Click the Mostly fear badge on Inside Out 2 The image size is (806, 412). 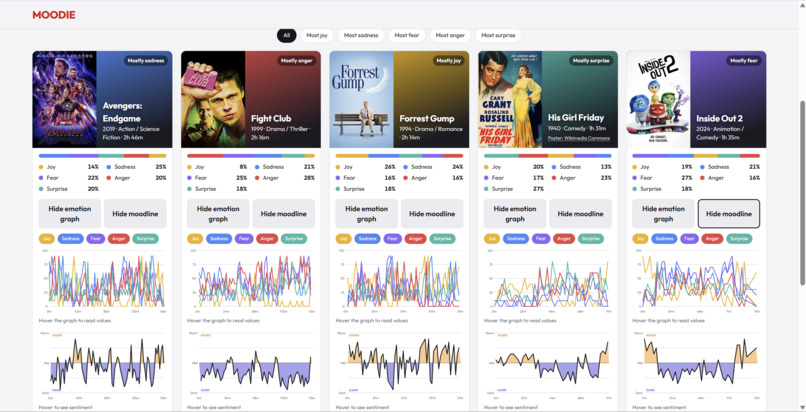(744, 61)
